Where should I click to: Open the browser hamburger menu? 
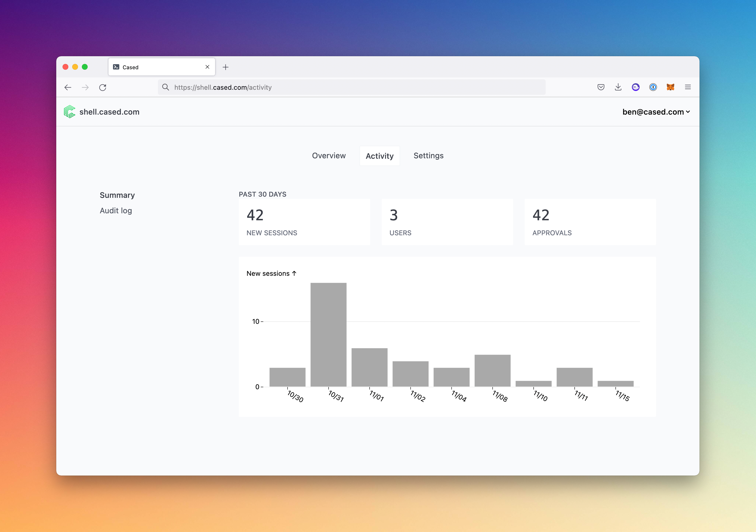click(688, 87)
